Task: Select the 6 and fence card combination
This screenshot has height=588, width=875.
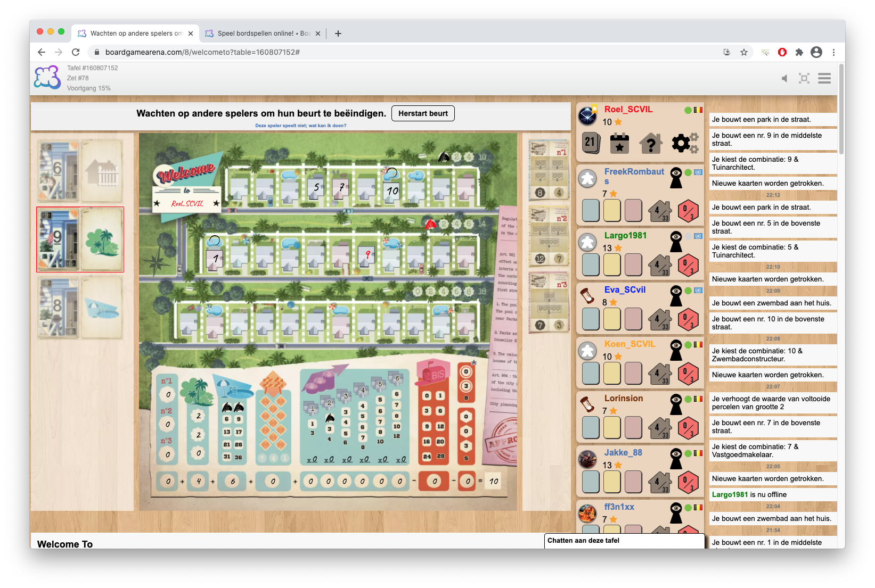Action: coord(80,171)
